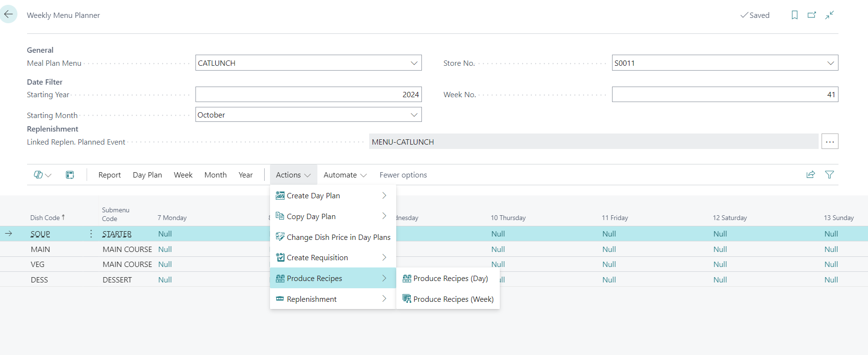868x355 pixels.
Task: Choose Produce Recipes (Day) from submenu
Action: (x=450, y=278)
